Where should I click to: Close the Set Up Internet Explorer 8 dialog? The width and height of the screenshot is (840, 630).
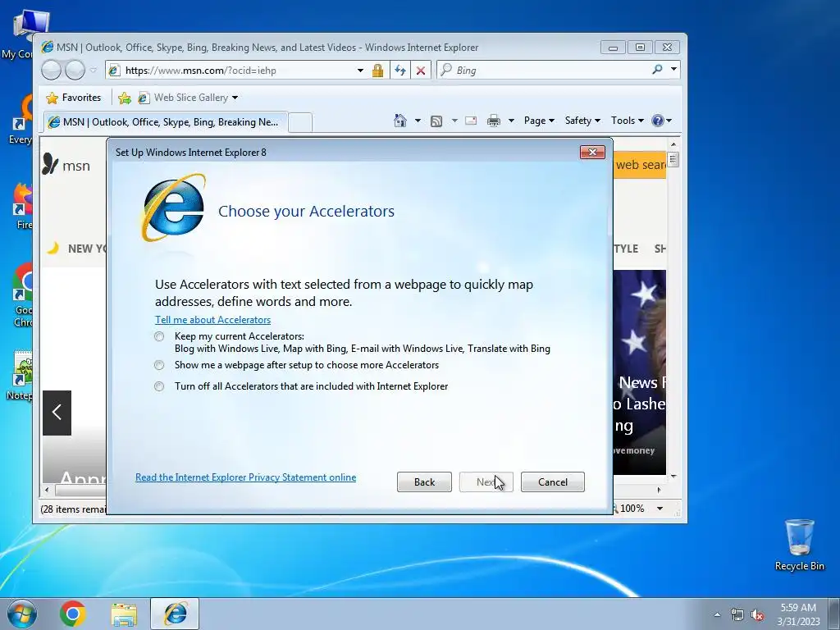pos(592,152)
